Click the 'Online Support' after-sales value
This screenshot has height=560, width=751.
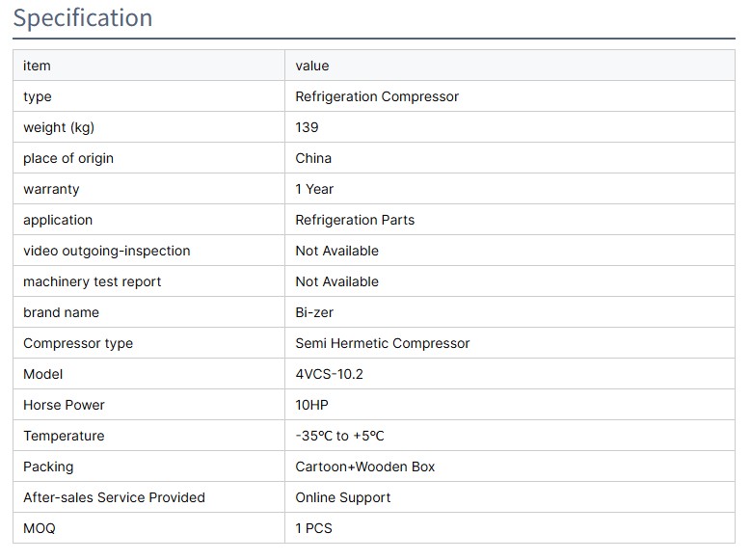click(343, 497)
